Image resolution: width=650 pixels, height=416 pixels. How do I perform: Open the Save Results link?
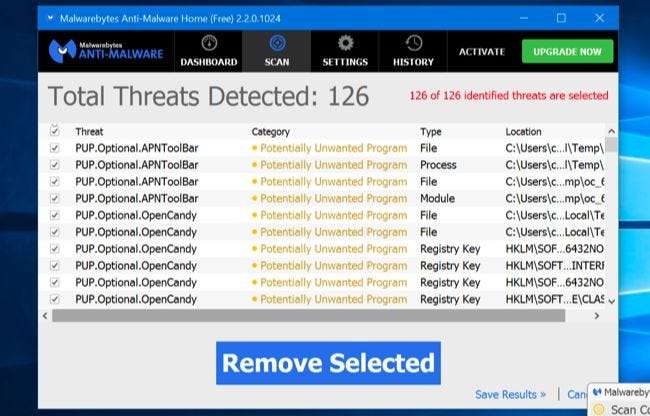510,394
